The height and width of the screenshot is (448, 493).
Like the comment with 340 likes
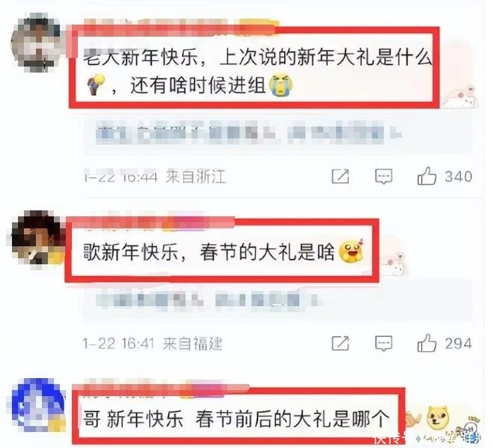click(426, 176)
